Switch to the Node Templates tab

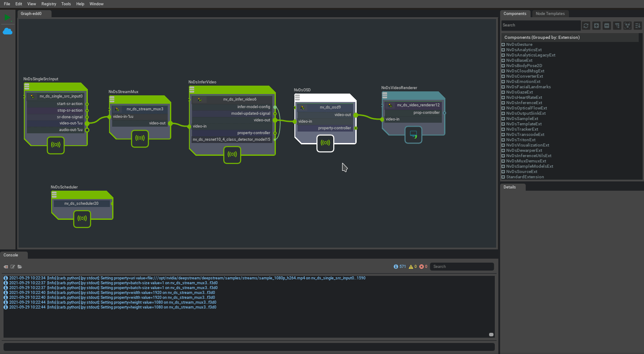pyautogui.click(x=550, y=14)
